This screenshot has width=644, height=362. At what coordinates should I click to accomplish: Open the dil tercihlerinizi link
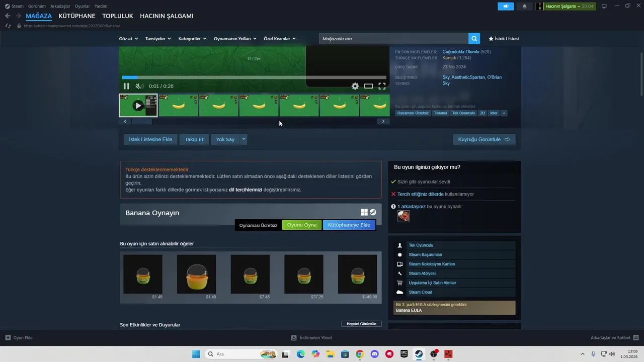coord(246,190)
